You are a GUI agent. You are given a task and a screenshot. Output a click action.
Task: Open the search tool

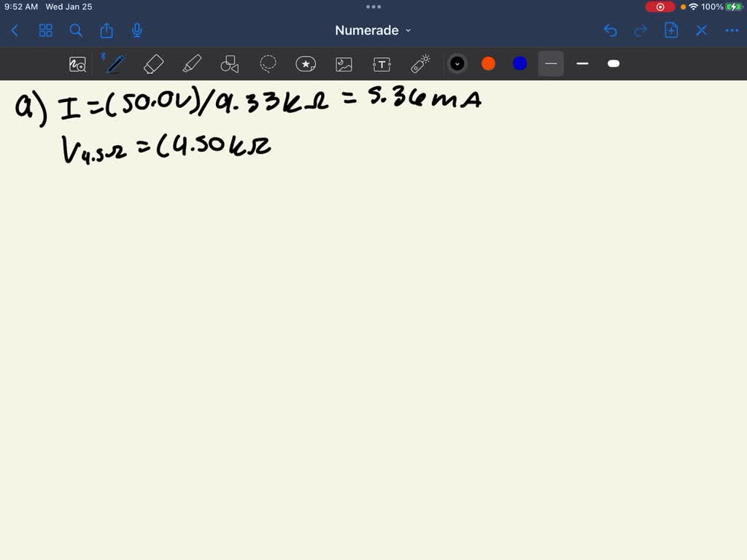tap(76, 31)
